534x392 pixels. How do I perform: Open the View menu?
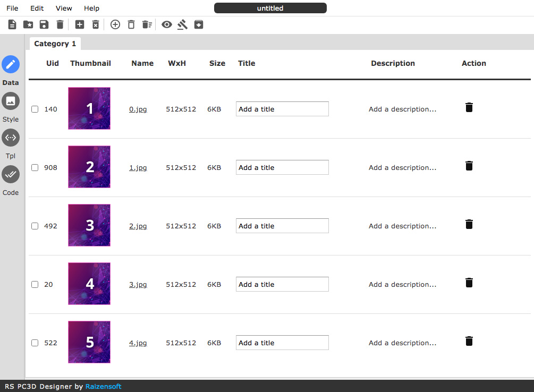(64, 8)
